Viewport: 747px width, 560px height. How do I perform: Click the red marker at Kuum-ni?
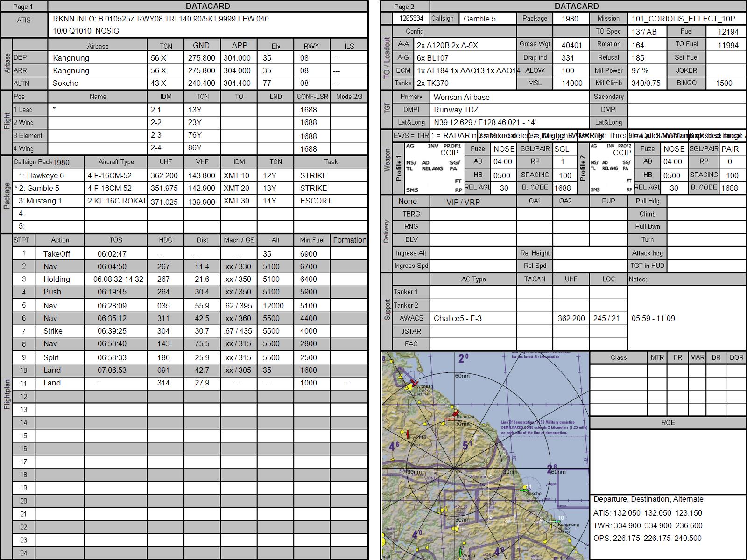point(455,413)
